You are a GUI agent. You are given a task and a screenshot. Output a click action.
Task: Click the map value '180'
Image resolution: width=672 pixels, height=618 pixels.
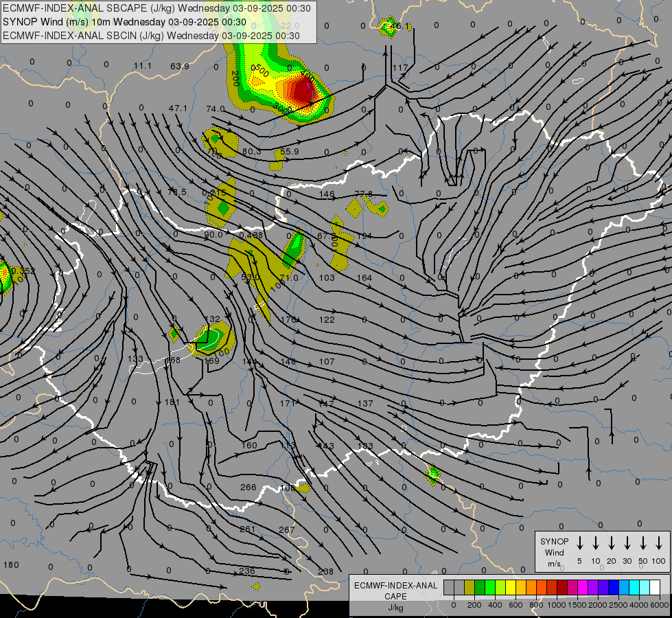[x=11, y=565]
